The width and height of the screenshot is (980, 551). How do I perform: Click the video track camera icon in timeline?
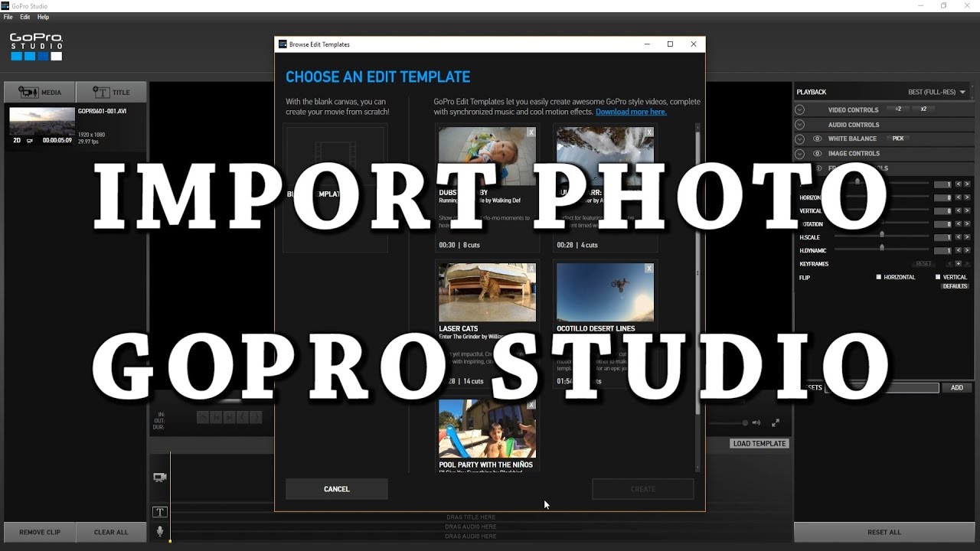click(160, 478)
